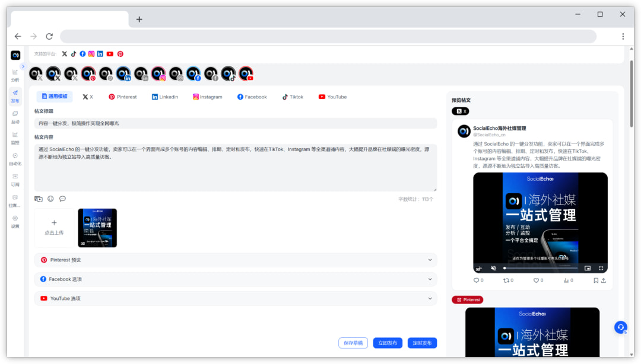
Task: Toggle the YouTube account avatar
Action: 246,74
